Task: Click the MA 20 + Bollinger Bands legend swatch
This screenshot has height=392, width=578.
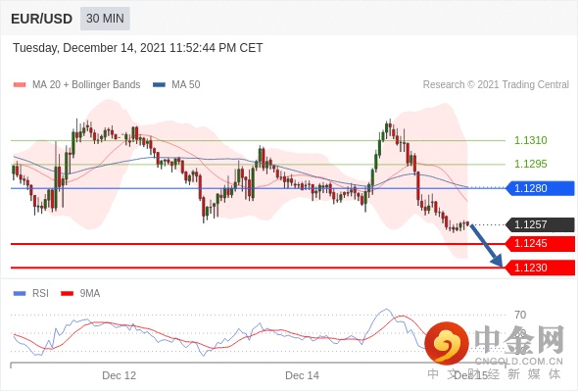Action: [20, 85]
